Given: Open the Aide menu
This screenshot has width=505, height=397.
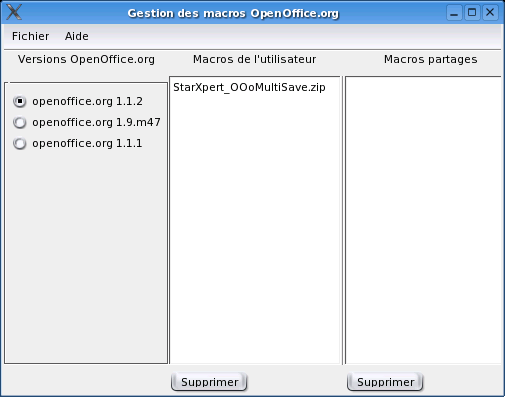Looking at the screenshot, I should tap(77, 36).
